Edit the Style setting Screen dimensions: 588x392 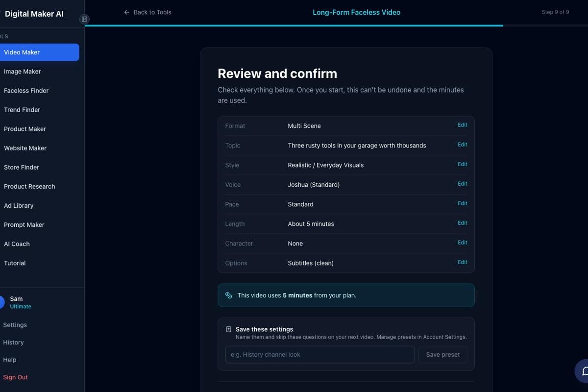[x=463, y=164]
